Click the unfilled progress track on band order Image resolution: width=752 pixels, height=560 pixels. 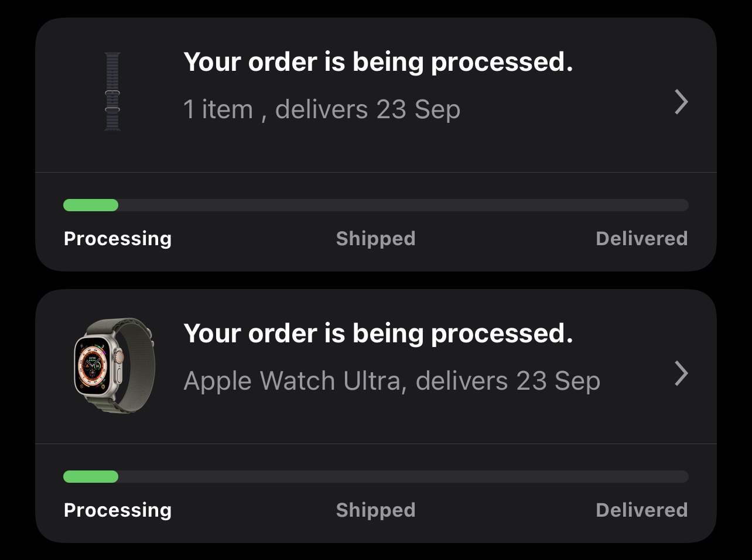tap(403, 205)
